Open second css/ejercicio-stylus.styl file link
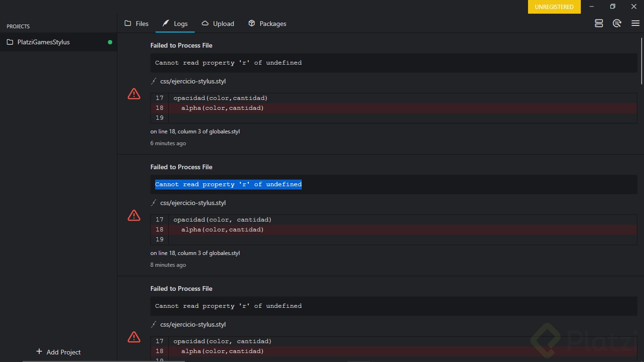Viewport: 644px width, 362px height. tap(193, 203)
